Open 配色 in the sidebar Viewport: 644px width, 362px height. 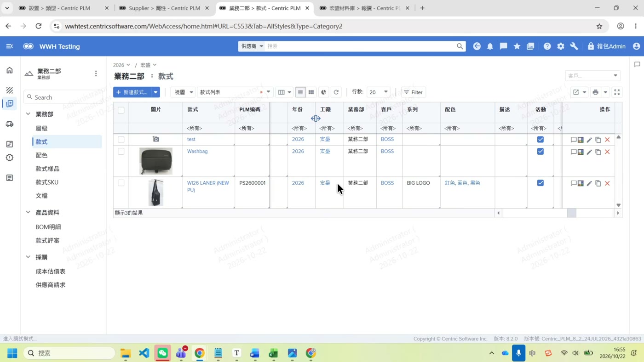pos(41,155)
